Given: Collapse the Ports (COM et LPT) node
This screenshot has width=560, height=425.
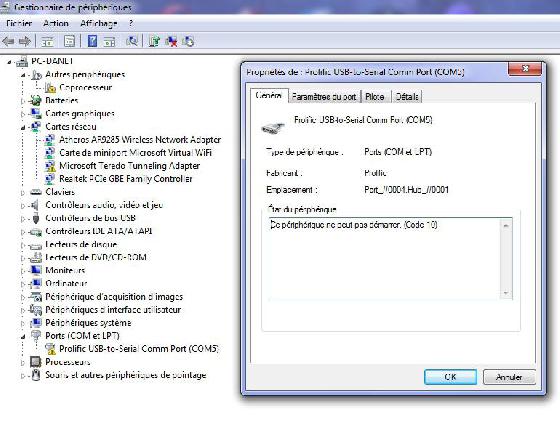Looking at the screenshot, I should (23, 336).
